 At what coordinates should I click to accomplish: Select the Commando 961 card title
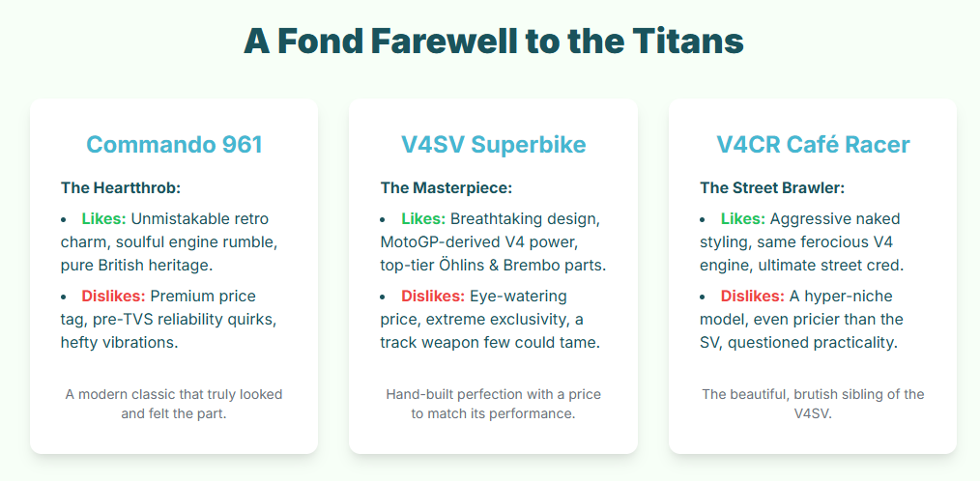(174, 145)
